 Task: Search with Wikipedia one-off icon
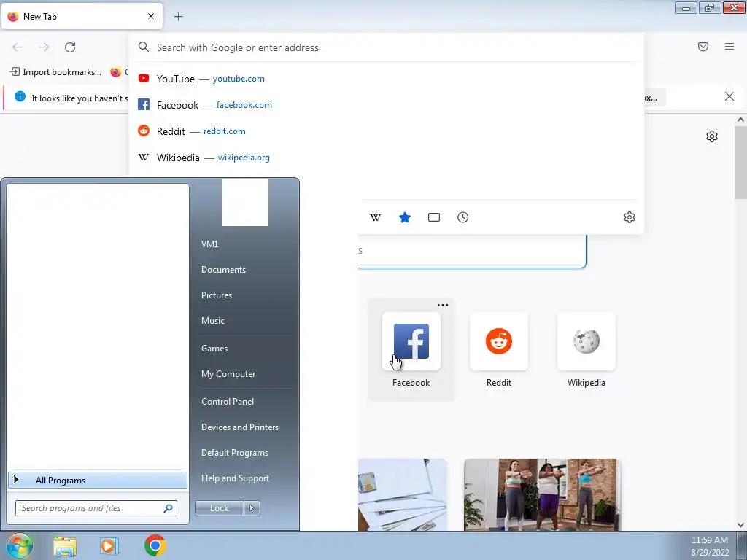(376, 217)
